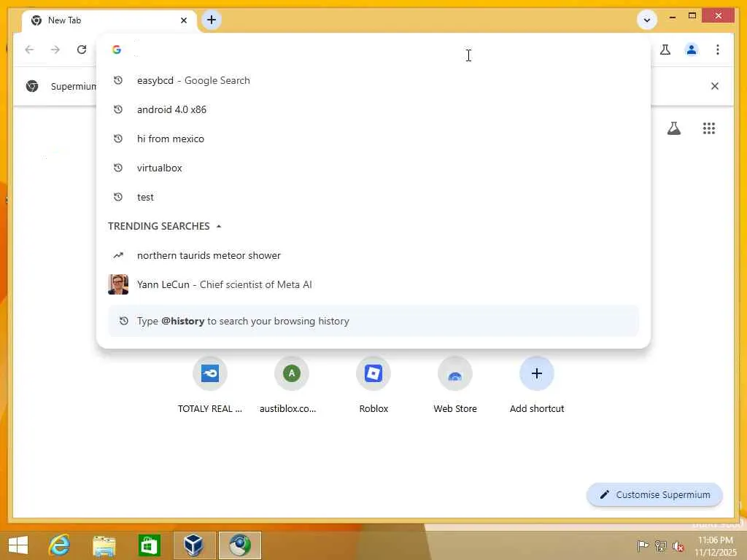Viewport: 747px width, 560px height.
Task: Click the trending arrow icon beside northern taurids
Action: tap(118, 255)
